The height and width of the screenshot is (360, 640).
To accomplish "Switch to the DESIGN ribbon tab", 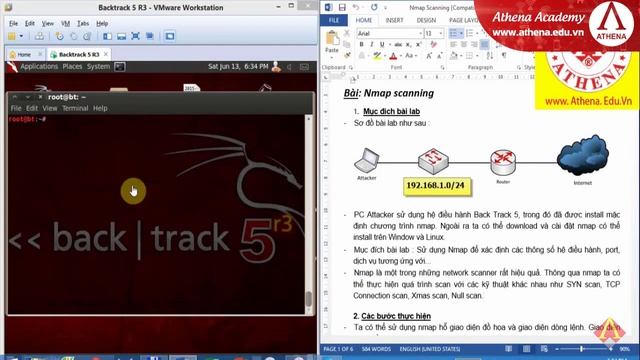I will click(x=426, y=20).
